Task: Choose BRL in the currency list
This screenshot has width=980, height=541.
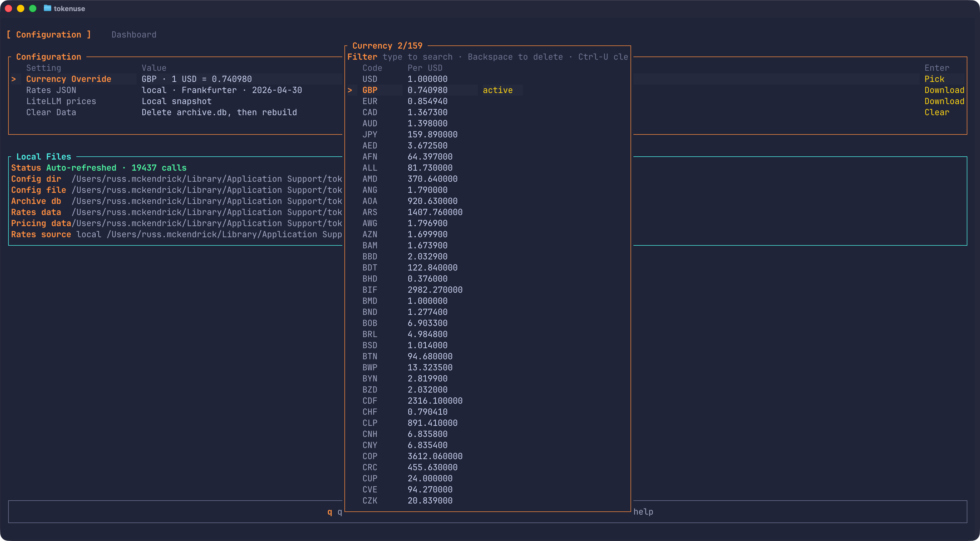Action: click(x=487, y=334)
